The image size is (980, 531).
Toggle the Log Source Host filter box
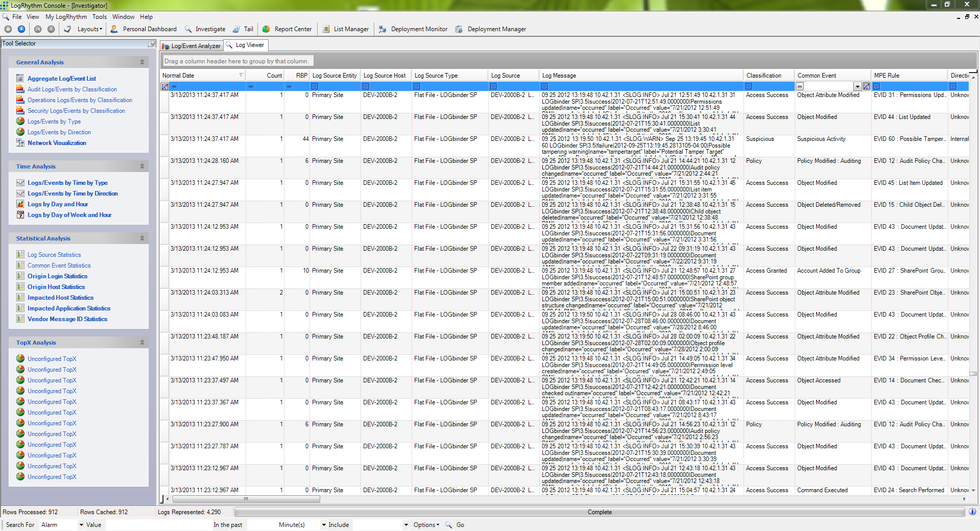366,86
